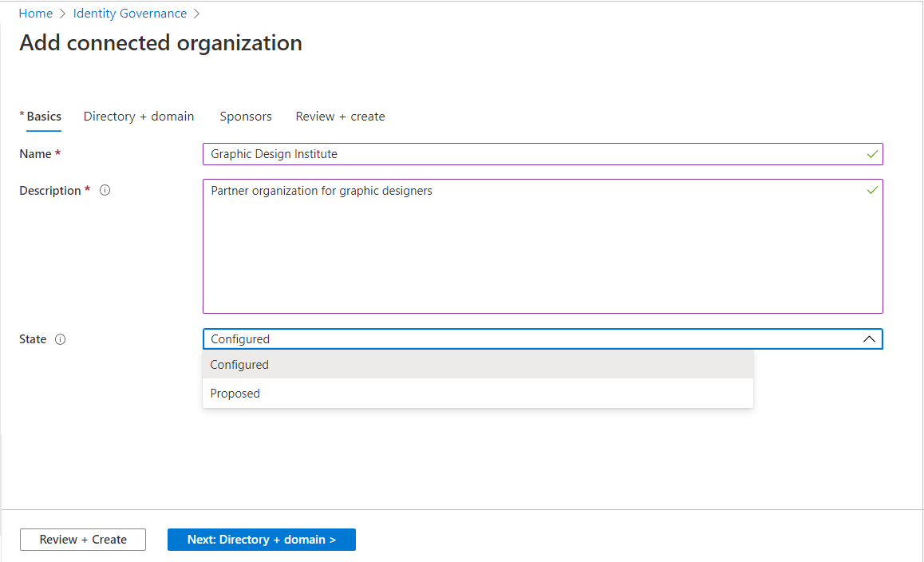Click the Name field green checkmark
Image resolution: width=924 pixels, height=562 pixels.
(872, 154)
